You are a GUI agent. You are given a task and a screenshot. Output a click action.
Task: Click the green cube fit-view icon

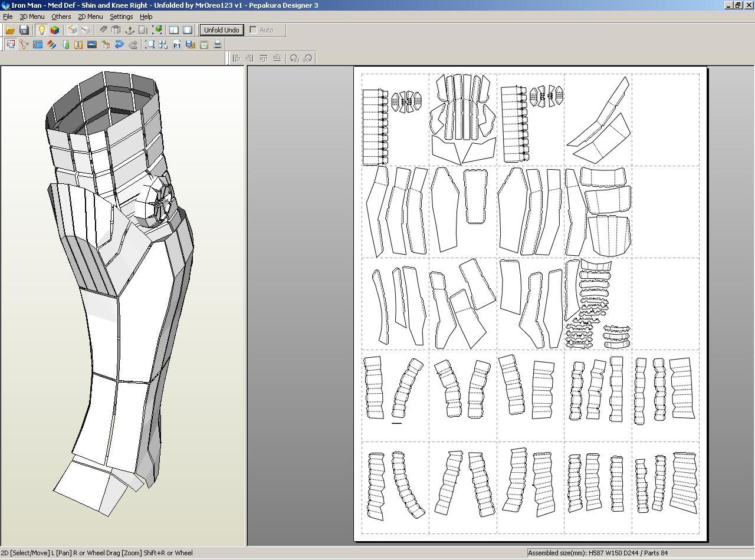[x=157, y=30]
